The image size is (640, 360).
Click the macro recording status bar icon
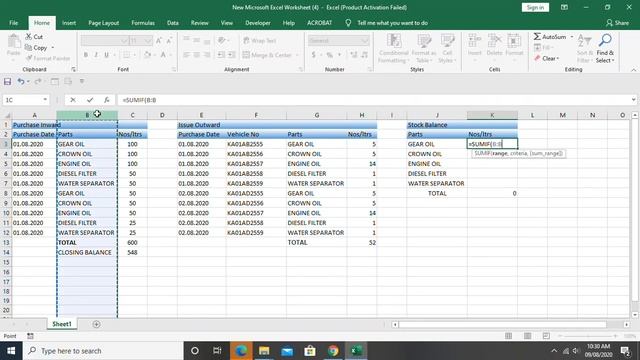(30, 336)
